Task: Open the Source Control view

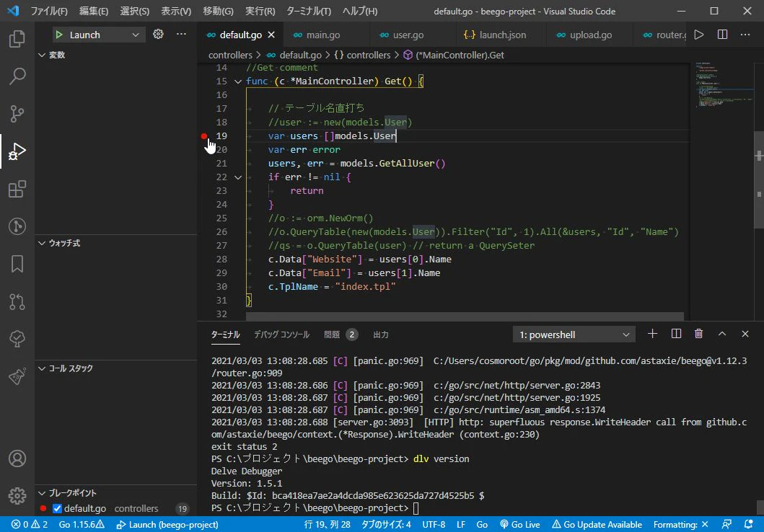Action: pyautogui.click(x=17, y=113)
